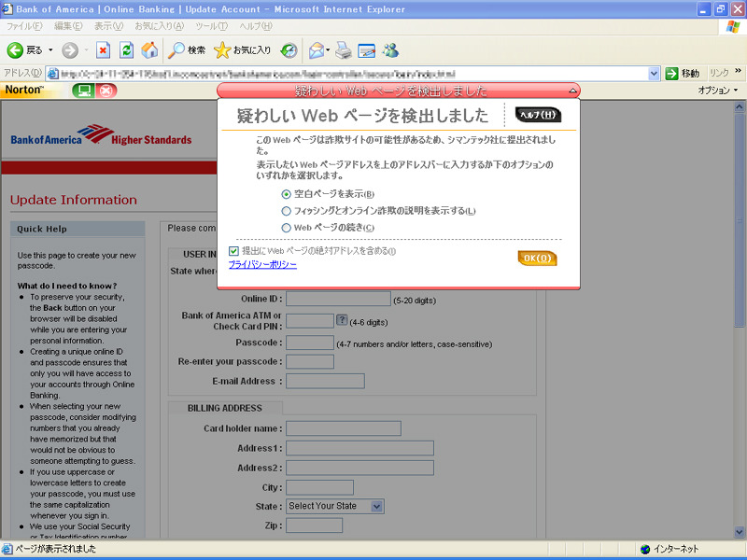Click the E-mail Address input field
The width and height of the screenshot is (747, 560).
point(325,381)
